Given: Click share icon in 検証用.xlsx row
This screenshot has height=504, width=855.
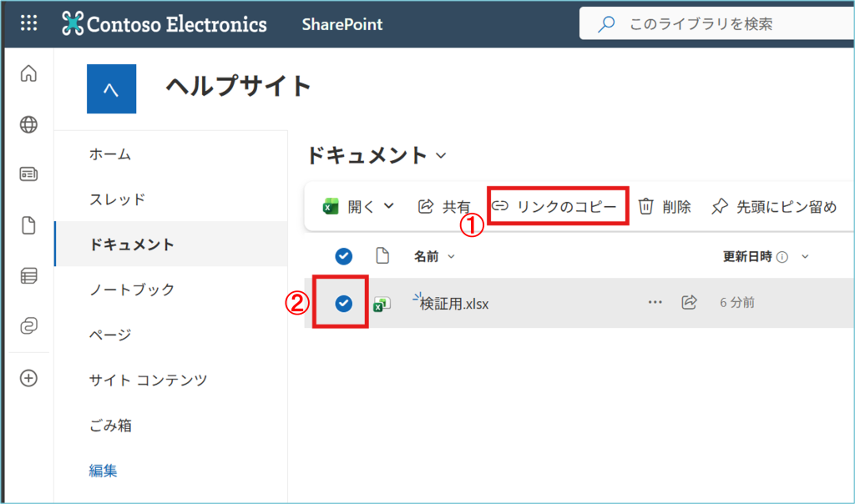Looking at the screenshot, I should pyautogui.click(x=689, y=302).
